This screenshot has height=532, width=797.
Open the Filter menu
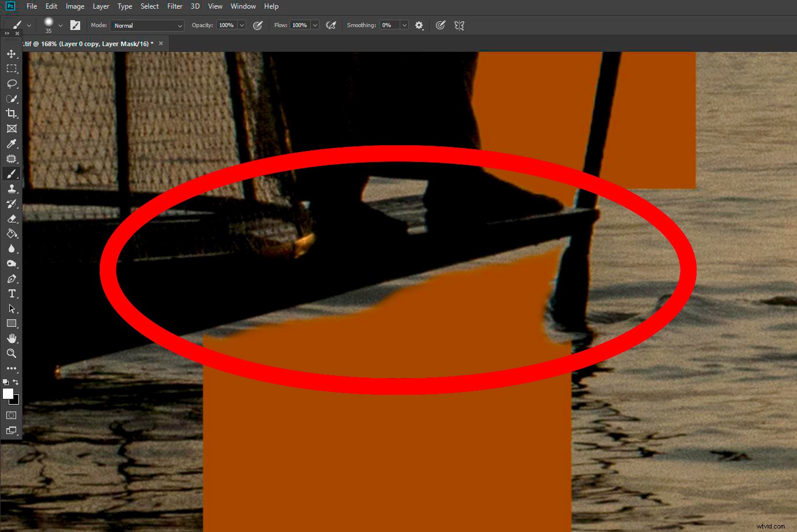click(x=175, y=6)
